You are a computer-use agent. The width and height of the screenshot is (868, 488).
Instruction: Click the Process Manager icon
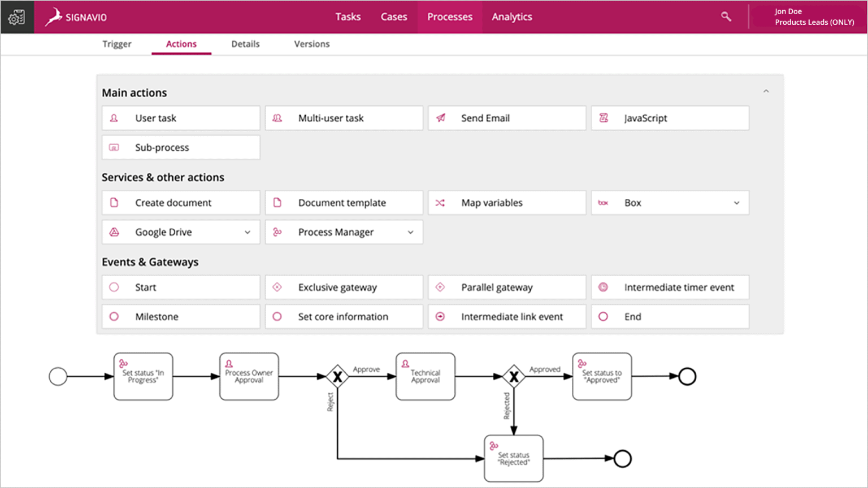[x=277, y=232]
